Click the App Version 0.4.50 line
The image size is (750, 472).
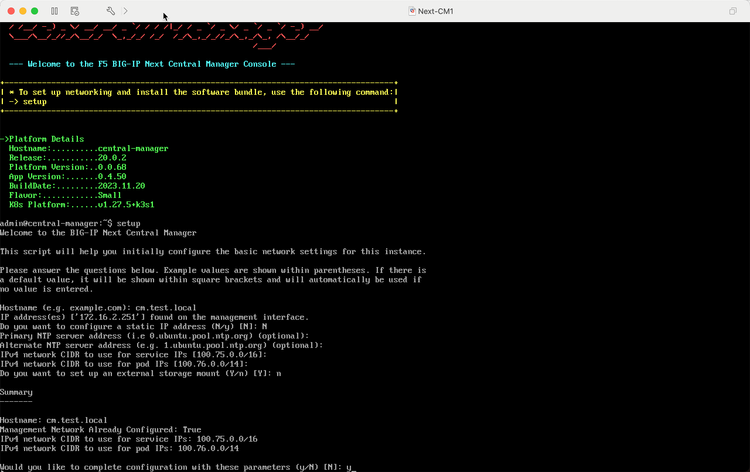67,176
